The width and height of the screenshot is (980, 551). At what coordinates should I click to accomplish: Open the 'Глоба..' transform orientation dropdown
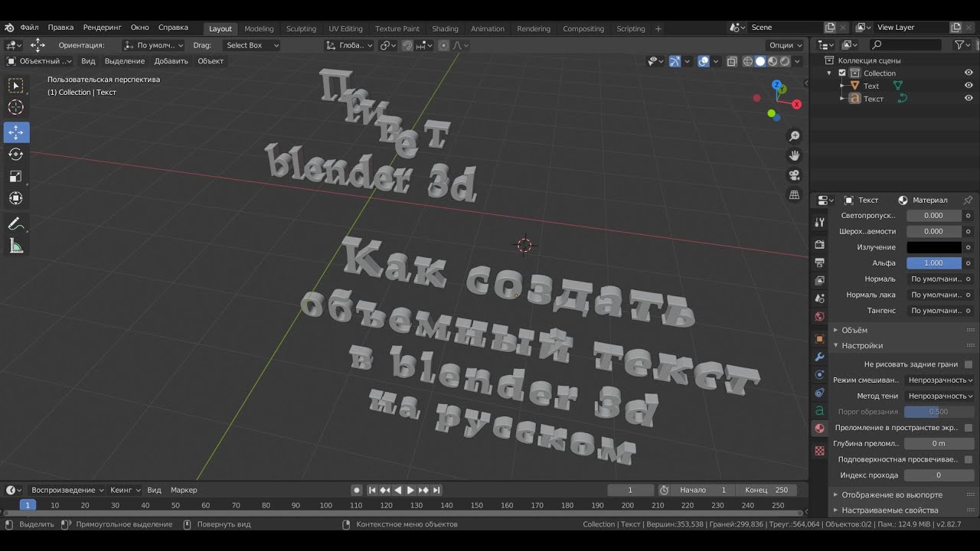[x=349, y=45]
